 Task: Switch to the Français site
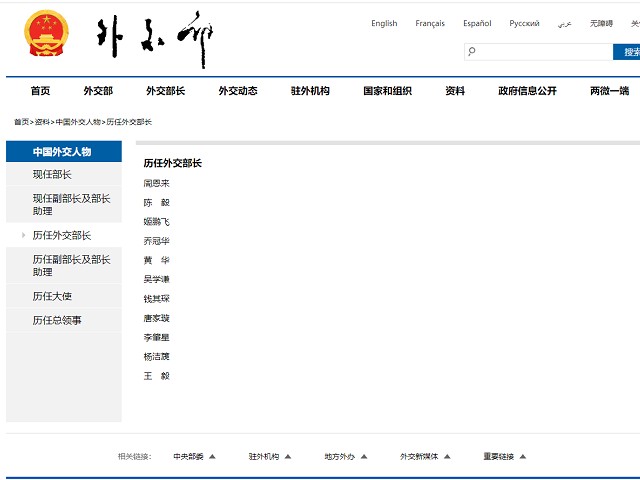430,23
